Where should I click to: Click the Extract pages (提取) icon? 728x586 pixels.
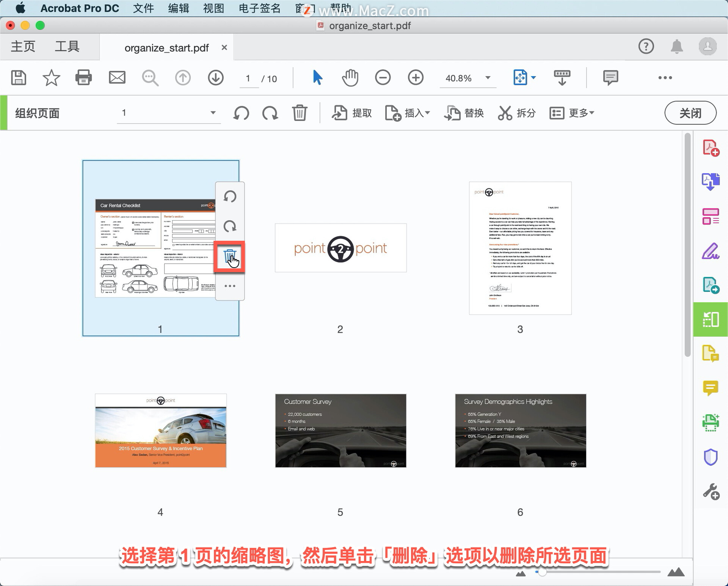coord(340,113)
